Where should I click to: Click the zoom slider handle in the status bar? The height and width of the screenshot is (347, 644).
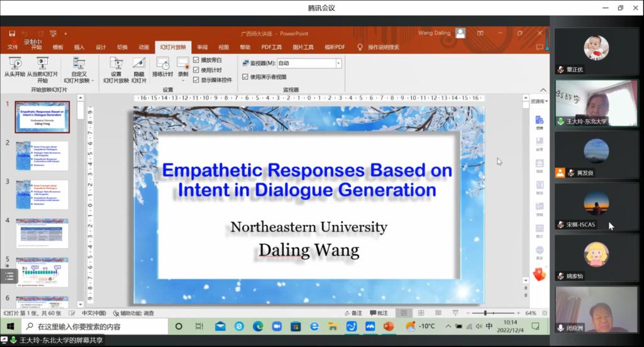pos(485,313)
